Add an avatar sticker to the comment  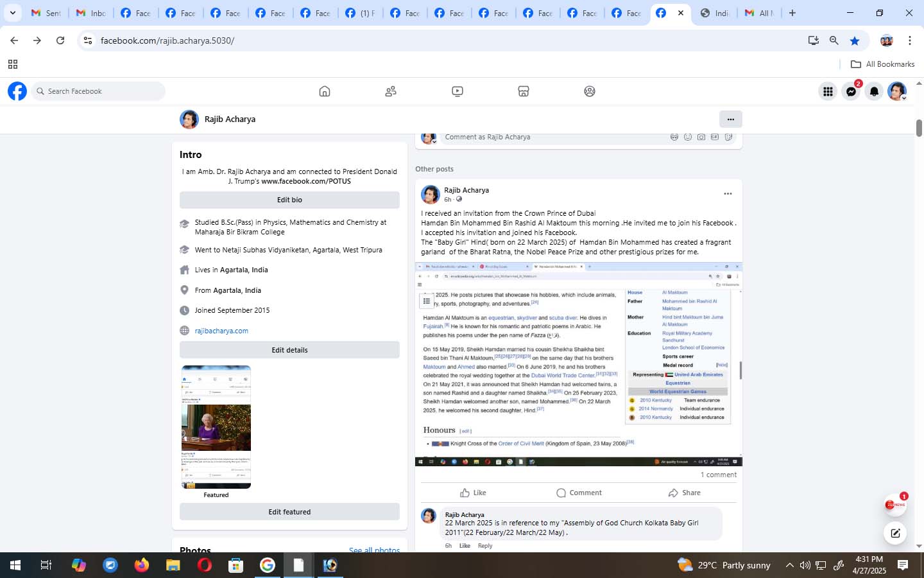coord(674,137)
